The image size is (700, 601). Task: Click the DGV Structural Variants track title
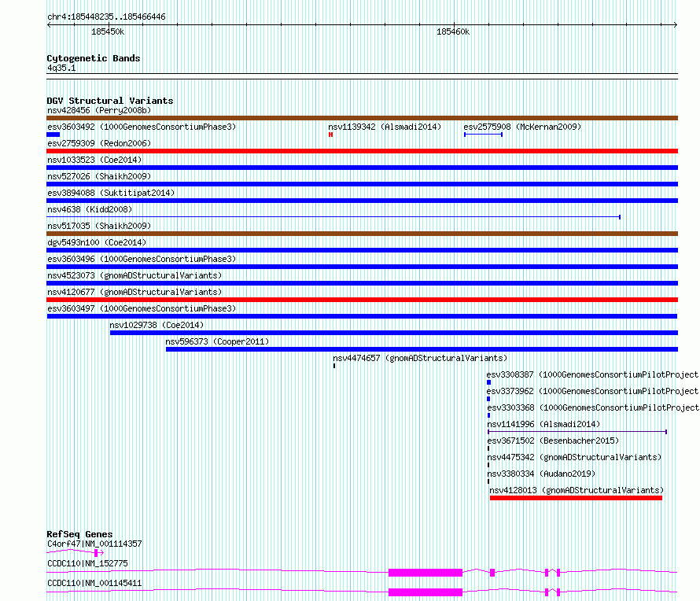point(109,101)
